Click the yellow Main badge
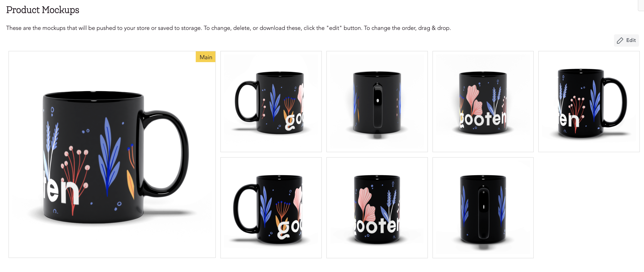The height and width of the screenshot is (272, 644). click(206, 57)
